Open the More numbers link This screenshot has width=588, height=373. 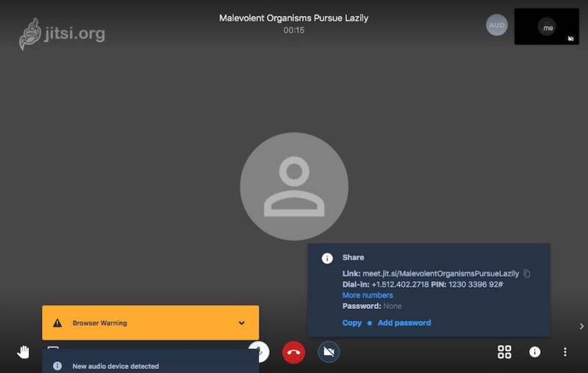367,295
